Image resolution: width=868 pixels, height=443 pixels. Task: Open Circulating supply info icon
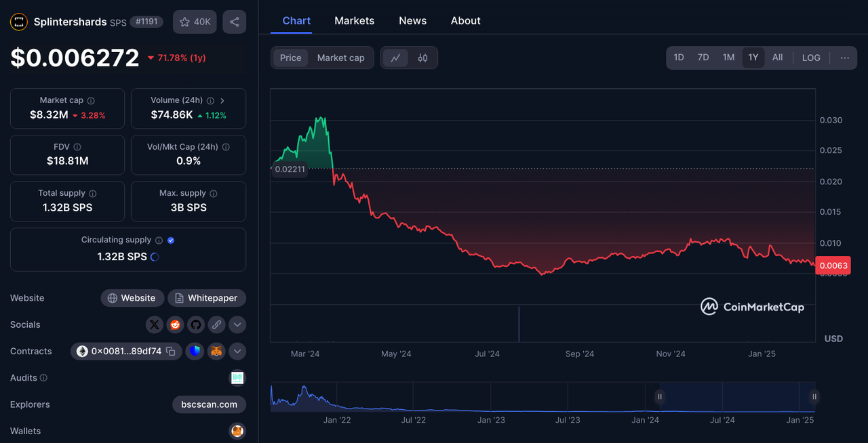click(x=159, y=240)
